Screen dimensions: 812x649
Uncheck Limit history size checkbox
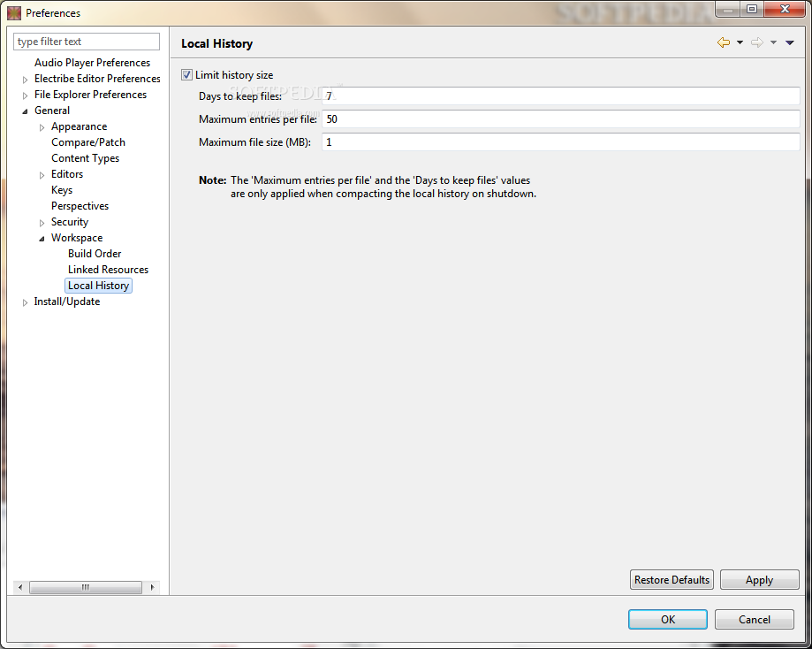pos(187,74)
